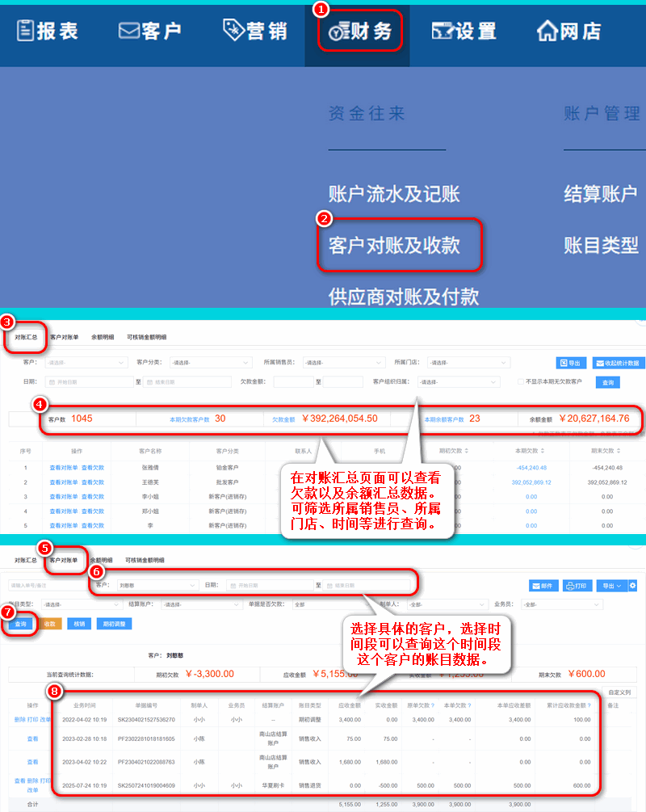Click 查询 button on summary page

coord(608,383)
